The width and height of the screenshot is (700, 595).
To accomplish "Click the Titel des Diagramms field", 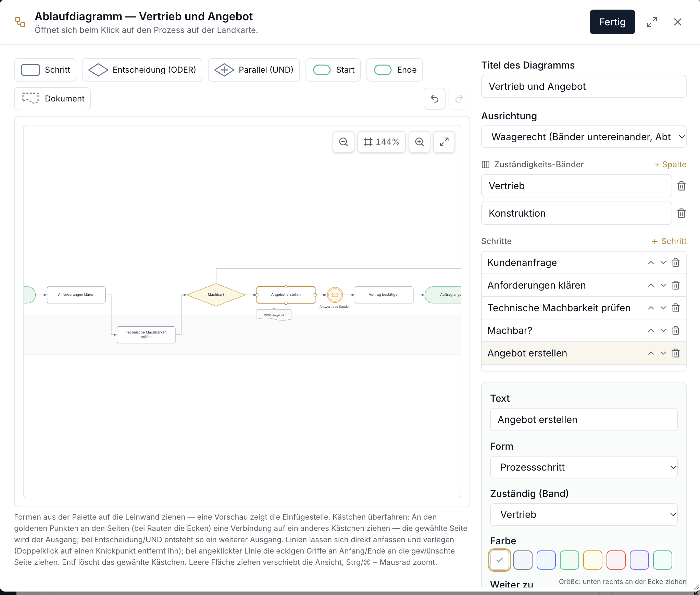I will (x=584, y=86).
